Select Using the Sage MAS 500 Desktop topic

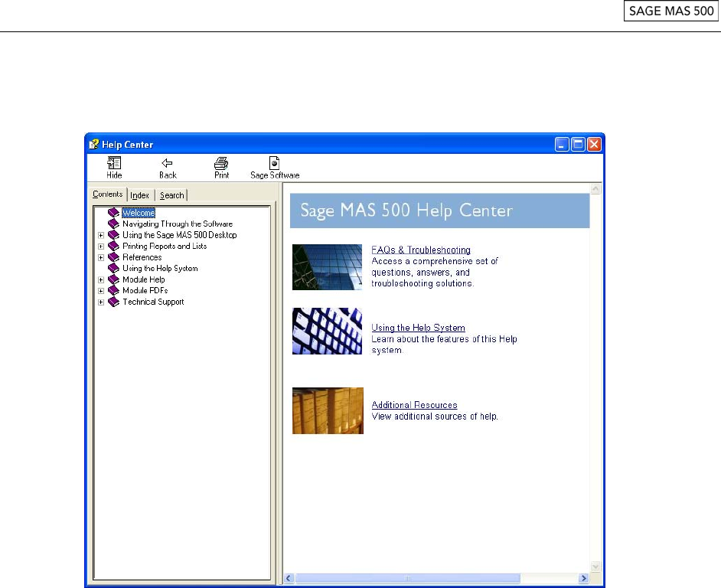pos(179,234)
